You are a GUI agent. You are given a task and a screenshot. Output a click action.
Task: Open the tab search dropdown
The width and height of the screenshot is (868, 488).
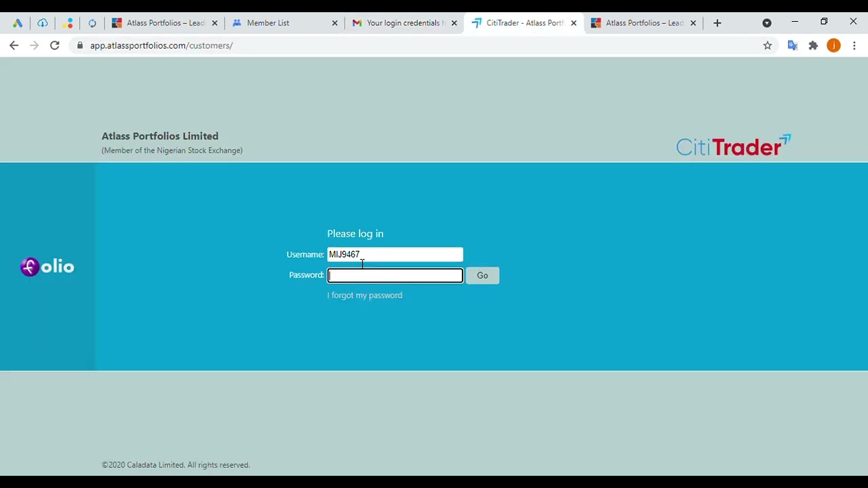767,23
